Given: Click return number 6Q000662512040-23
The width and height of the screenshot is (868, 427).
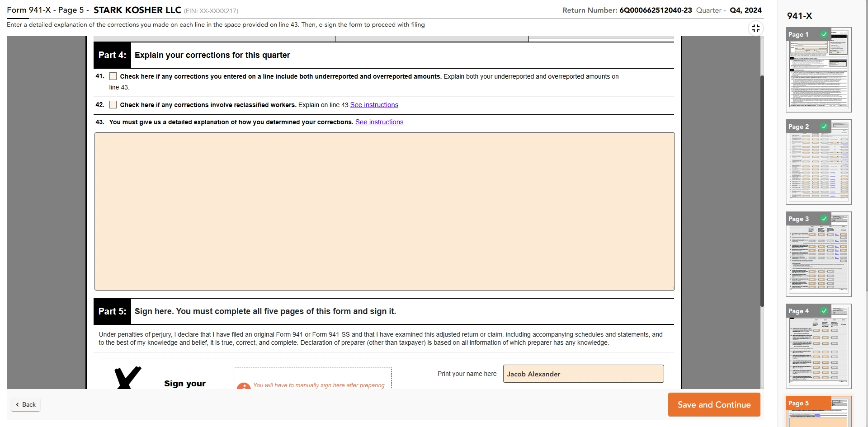Looking at the screenshot, I should pos(656,10).
